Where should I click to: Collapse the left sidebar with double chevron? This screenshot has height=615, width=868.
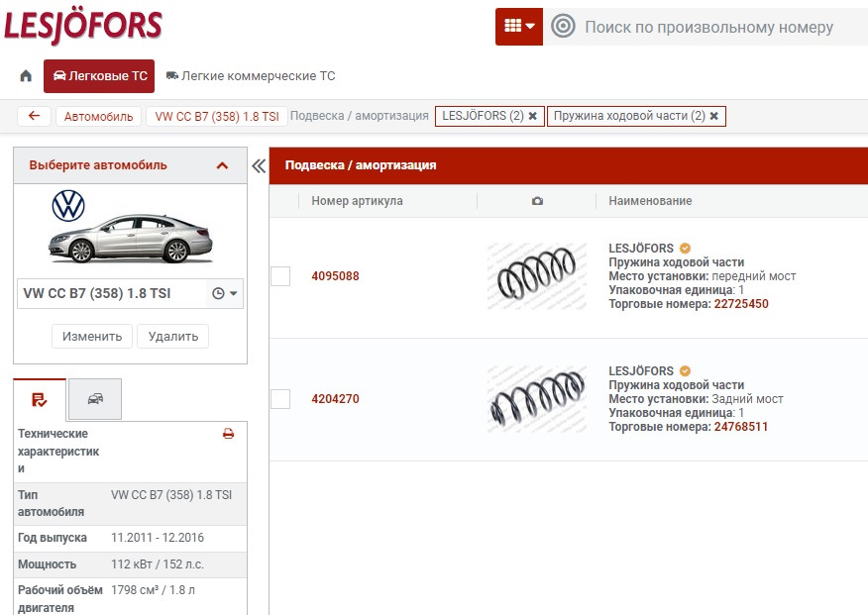coord(259,166)
